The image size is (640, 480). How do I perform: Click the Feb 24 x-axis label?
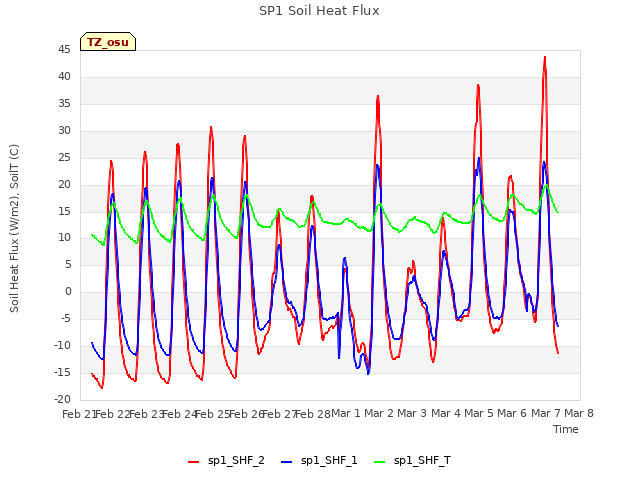click(x=180, y=414)
